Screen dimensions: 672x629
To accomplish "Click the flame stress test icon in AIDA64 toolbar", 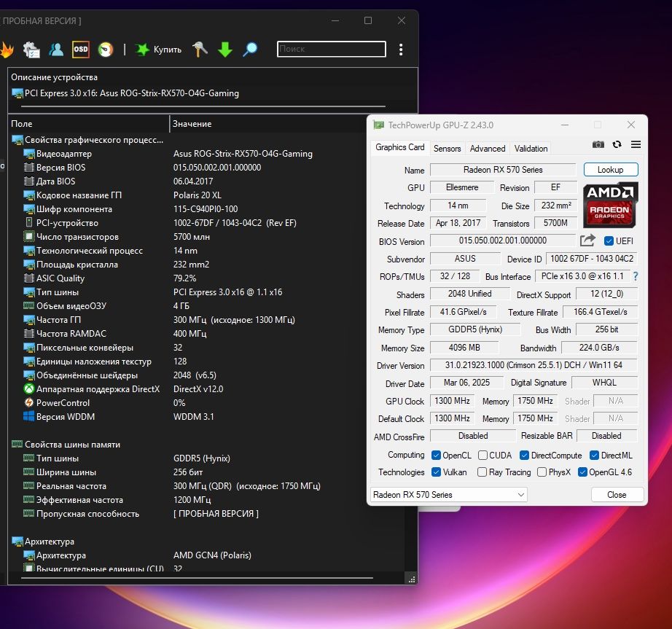I will pyautogui.click(x=6, y=50).
